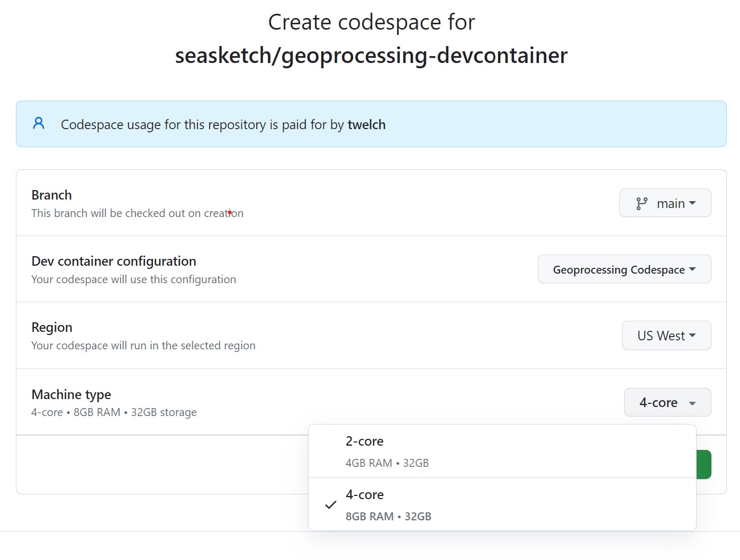This screenshot has width=740, height=560.
Task: Click '4-core • 8GB RAM • 32GB storage' text
Action: pyautogui.click(x=114, y=412)
